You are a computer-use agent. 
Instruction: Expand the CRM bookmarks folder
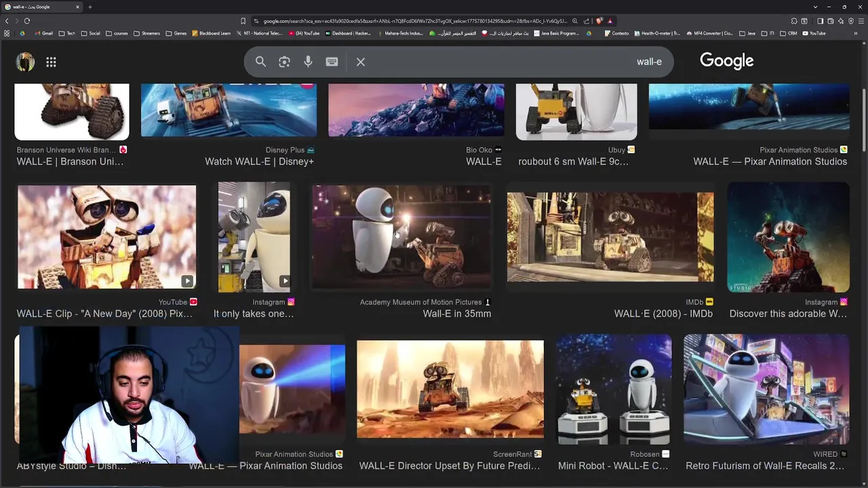tap(789, 33)
